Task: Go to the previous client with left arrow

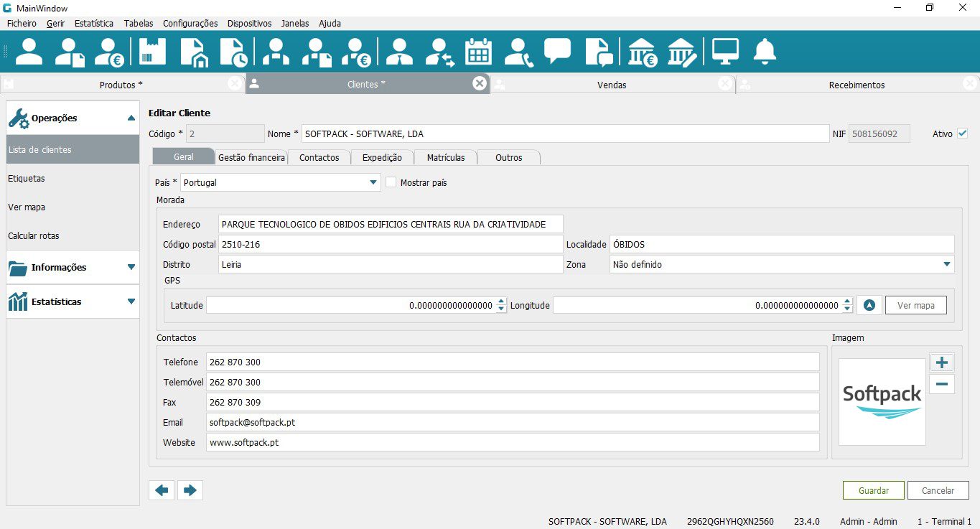Action: coord(162,490)
